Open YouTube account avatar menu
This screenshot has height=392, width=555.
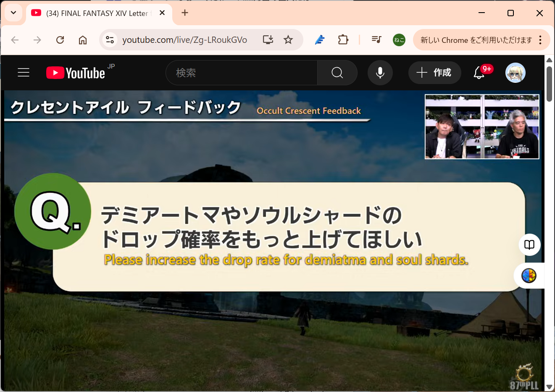tap(516, 73)
